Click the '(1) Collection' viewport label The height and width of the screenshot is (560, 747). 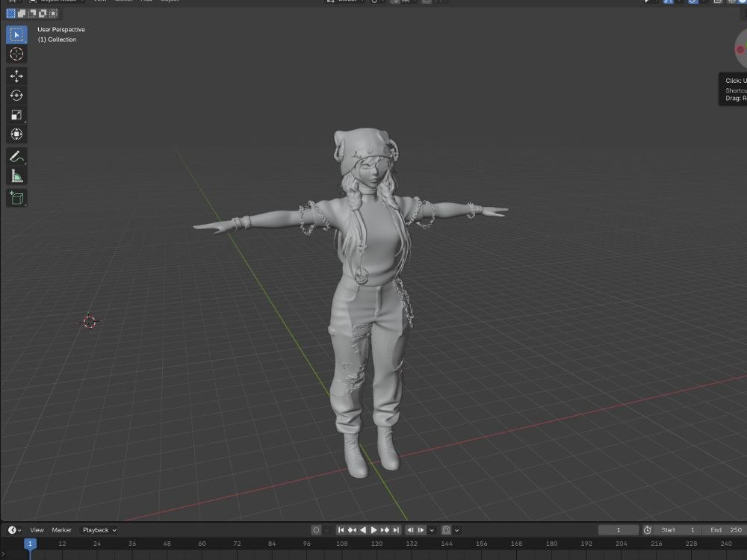[58, 40]
